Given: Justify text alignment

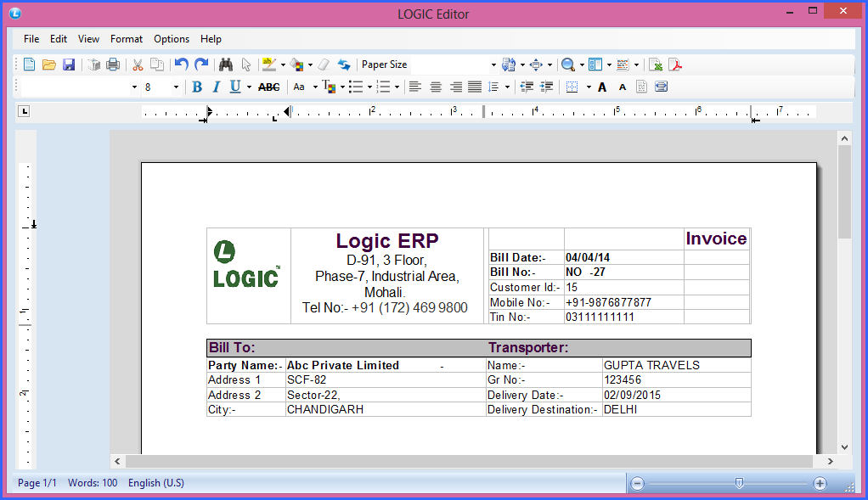Looking at the screenshot, I should click(475, 87).
